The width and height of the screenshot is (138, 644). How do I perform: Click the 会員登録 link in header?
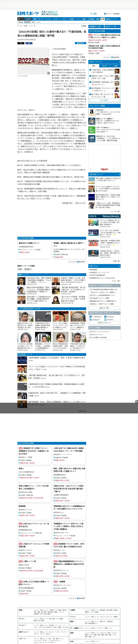(x=117, y=14)
